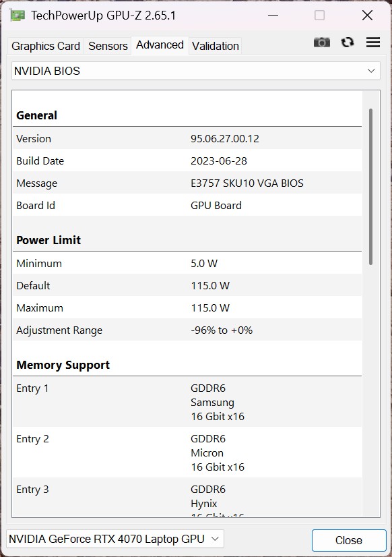Close the window using the X icon
The height and width of the screenshot is (557, 392).
pos(367,16)
